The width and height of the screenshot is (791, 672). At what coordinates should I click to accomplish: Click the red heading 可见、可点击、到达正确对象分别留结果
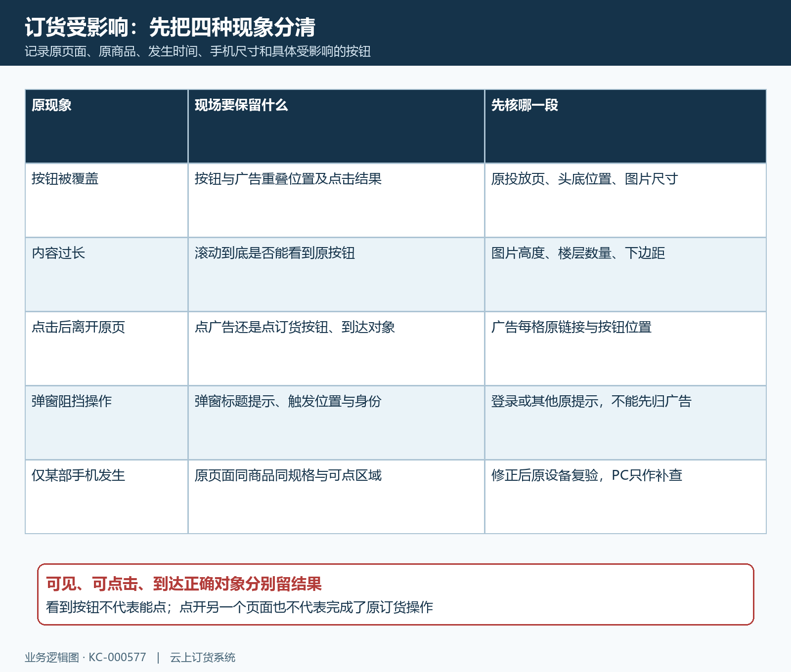[x=184, y=584]
